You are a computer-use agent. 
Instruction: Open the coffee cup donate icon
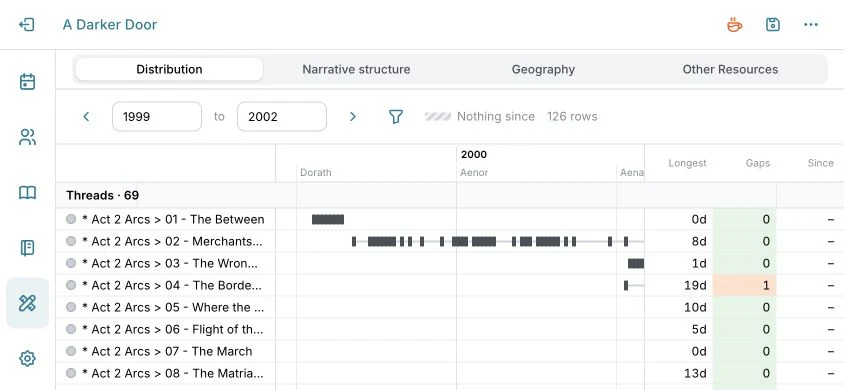[x=734, y=25]
